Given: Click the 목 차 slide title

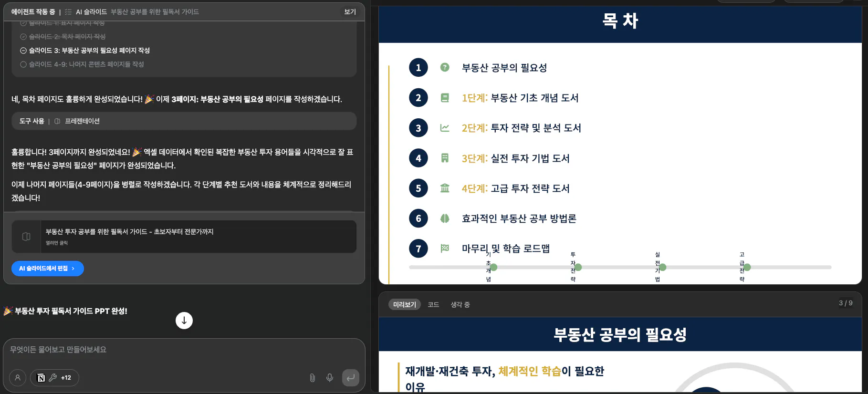Looking at the screenshot, I should [620, 21].
